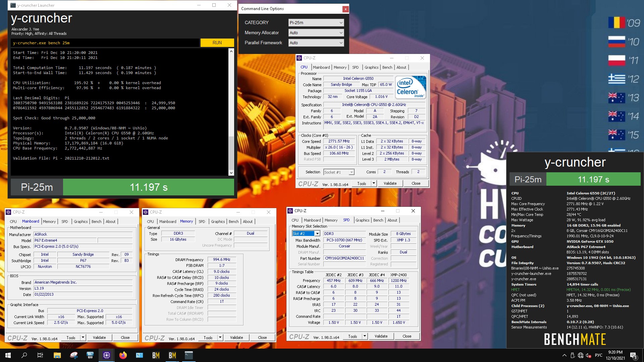Click the Validation File line in y-cruncher output
Image resolution: width=644 pixels, height=362 pixels.
tap(61, 158)
